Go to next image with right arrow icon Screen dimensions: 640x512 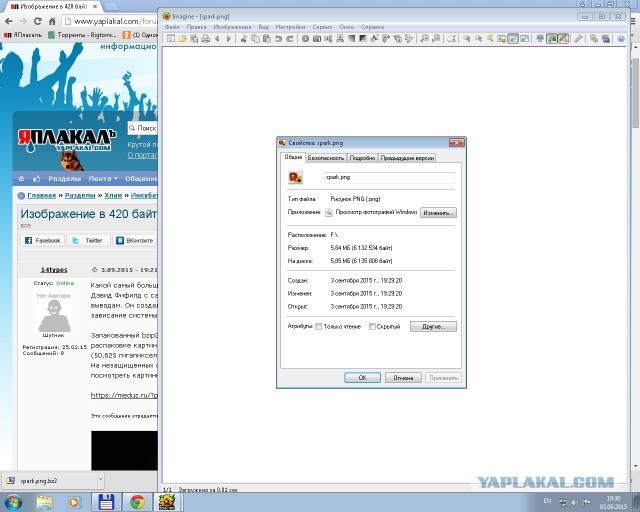point(229,38)
